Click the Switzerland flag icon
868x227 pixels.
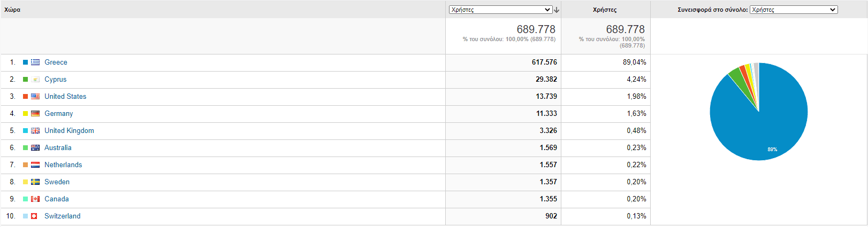34,216
